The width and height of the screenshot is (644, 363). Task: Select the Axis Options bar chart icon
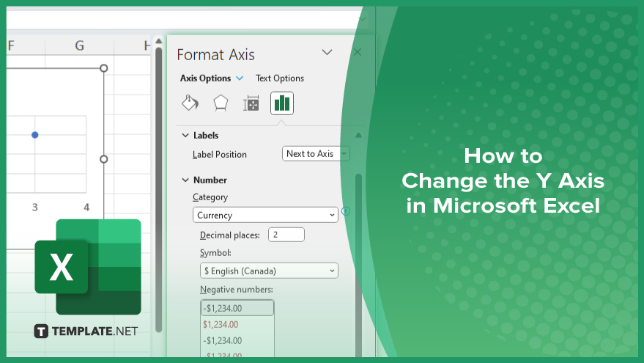point(282,103)
